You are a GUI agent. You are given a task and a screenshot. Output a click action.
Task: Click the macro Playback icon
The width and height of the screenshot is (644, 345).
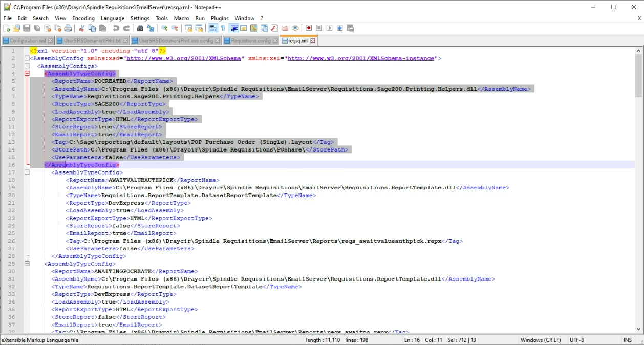329,28
